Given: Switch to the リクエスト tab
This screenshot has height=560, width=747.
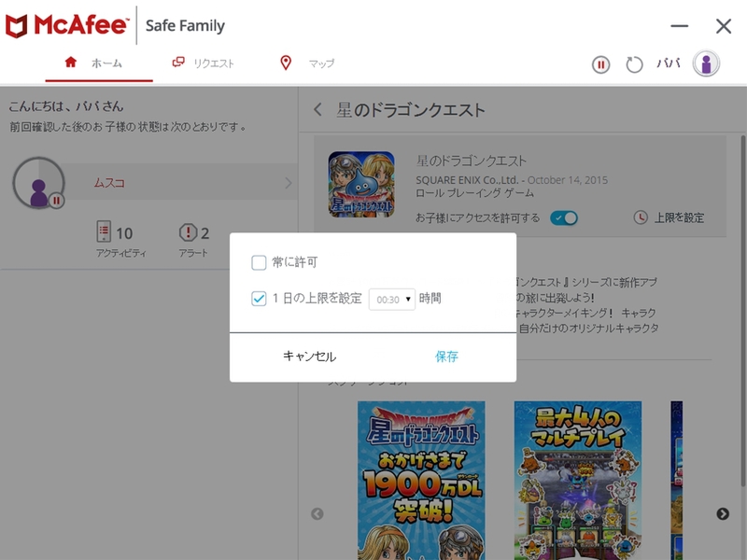Looking at the screenshot, I should click(204, 63).
